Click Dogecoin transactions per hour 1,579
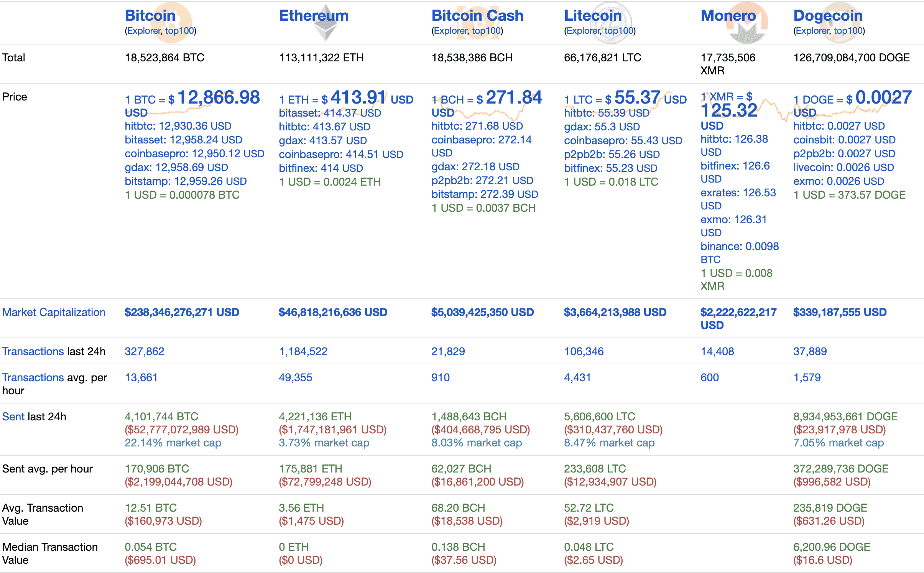This screenshot has width=924, height=573. 807,377
